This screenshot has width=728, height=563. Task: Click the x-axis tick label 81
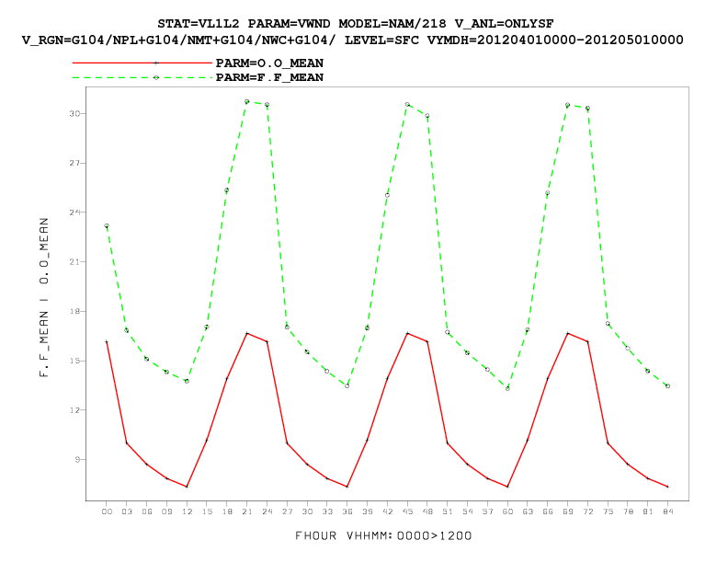coord(648,511)
